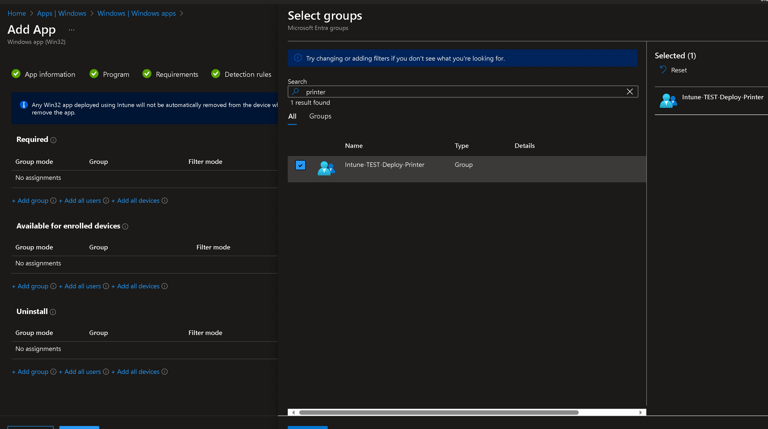Click the green check icon for App information
The image size is (768, 429).
tap(16, 74)
